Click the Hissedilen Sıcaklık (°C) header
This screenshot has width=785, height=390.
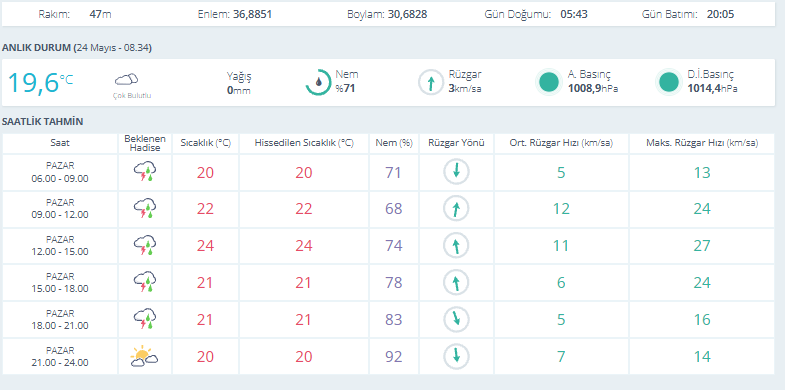(304, 143)
